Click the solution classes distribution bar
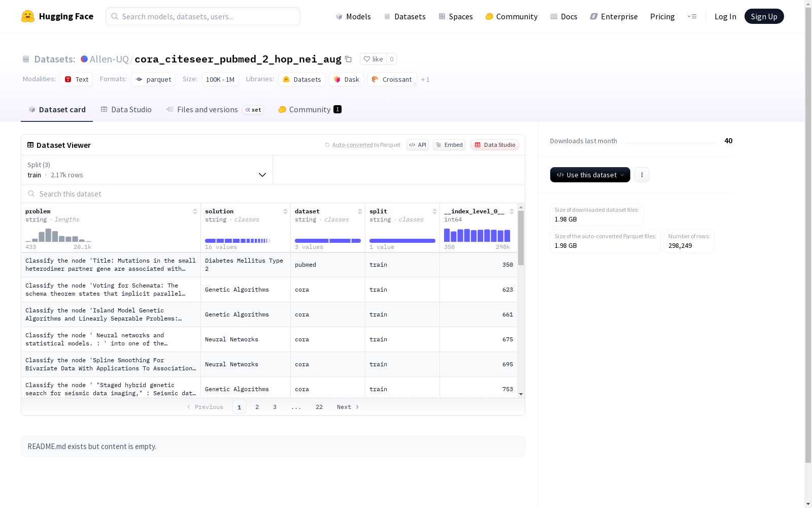The width and height of the screenshot is (812, 508). tap(238, 241)
